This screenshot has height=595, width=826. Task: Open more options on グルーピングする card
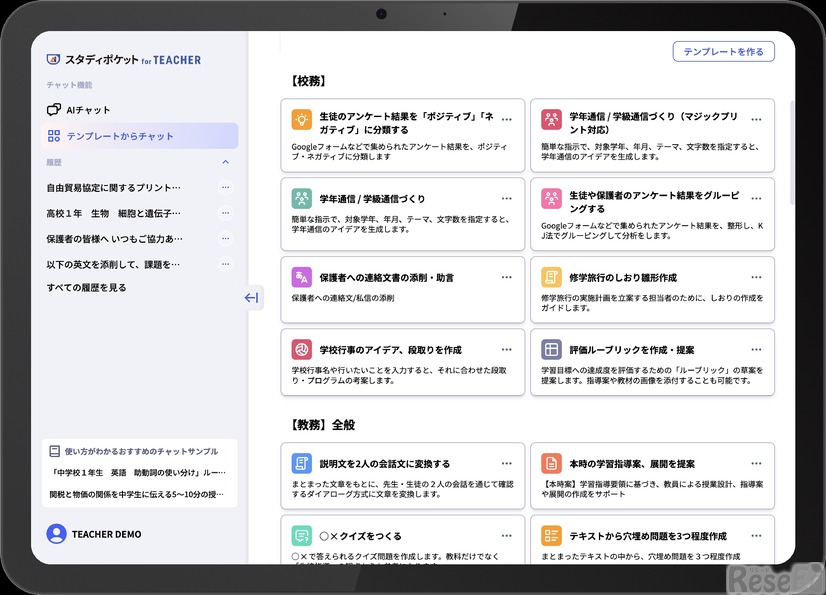coord(756,199)
